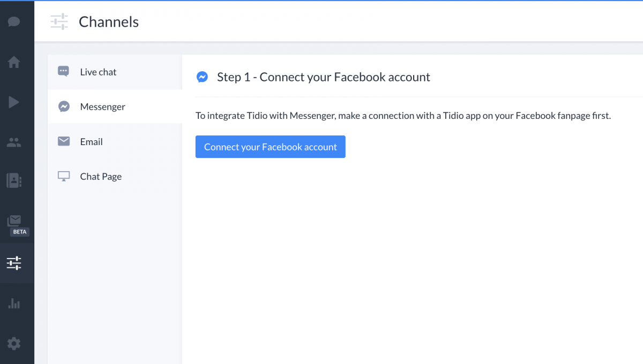This screenshot has height=364, width=643.
Task: Switch to the Live chat channel
Action: (x=115, y=72)
